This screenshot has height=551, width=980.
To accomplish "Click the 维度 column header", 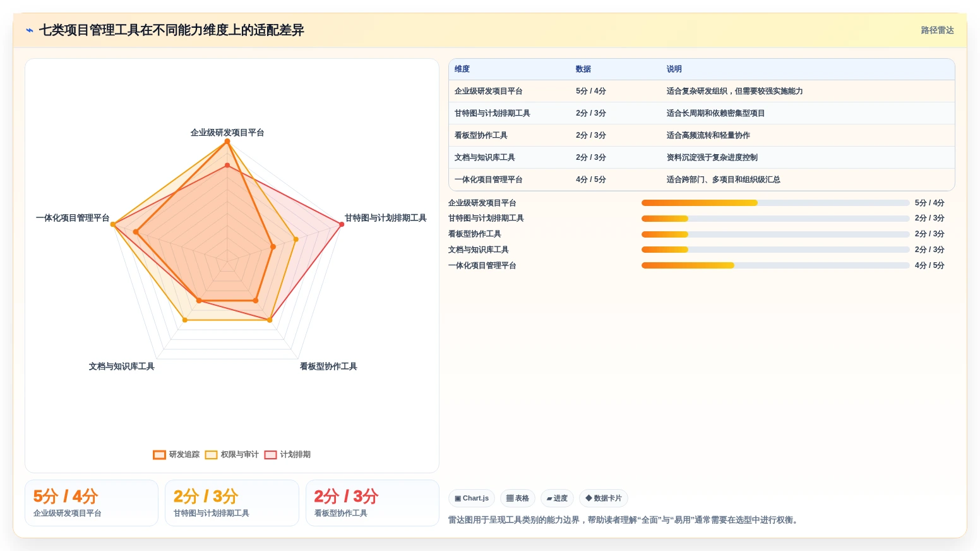I will [x=462, y=69].
